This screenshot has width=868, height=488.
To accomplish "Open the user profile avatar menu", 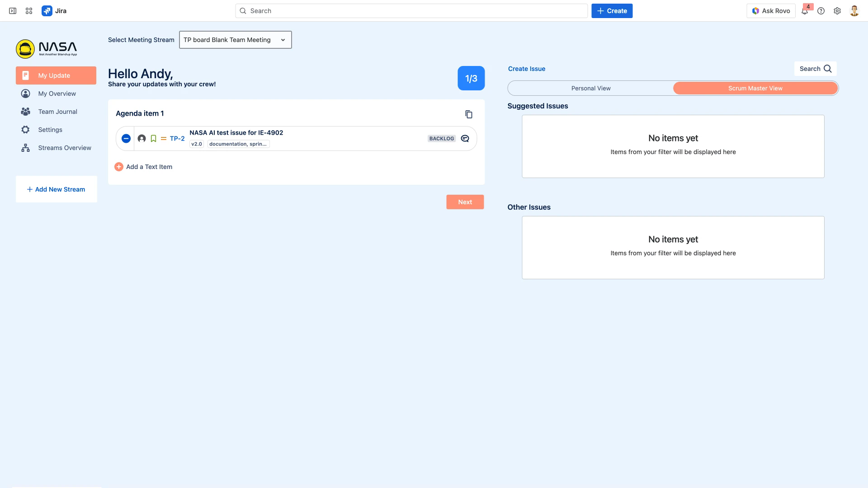I will (854, 11).
